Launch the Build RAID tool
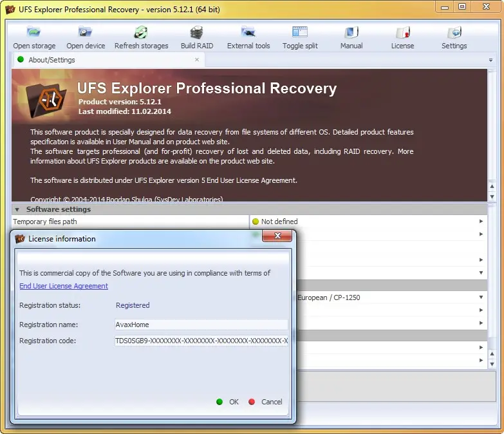The image size is (504, 434). click(x=197, y=32)
